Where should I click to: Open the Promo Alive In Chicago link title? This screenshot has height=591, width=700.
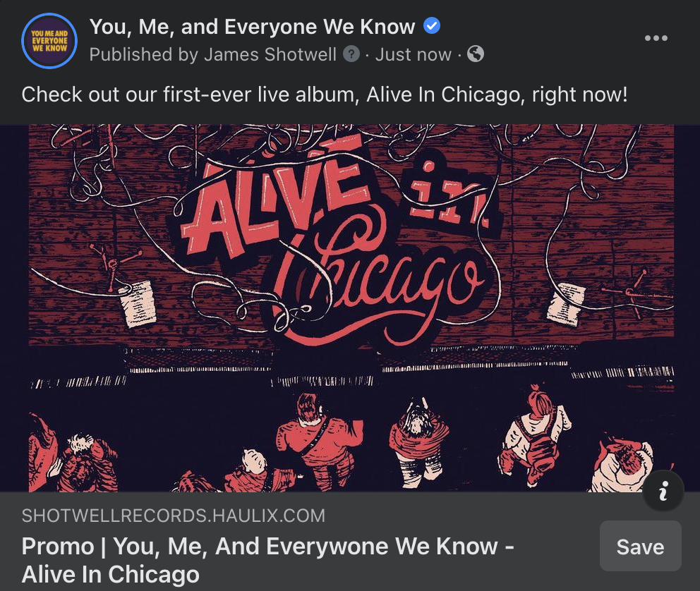(x=268, y=560)
